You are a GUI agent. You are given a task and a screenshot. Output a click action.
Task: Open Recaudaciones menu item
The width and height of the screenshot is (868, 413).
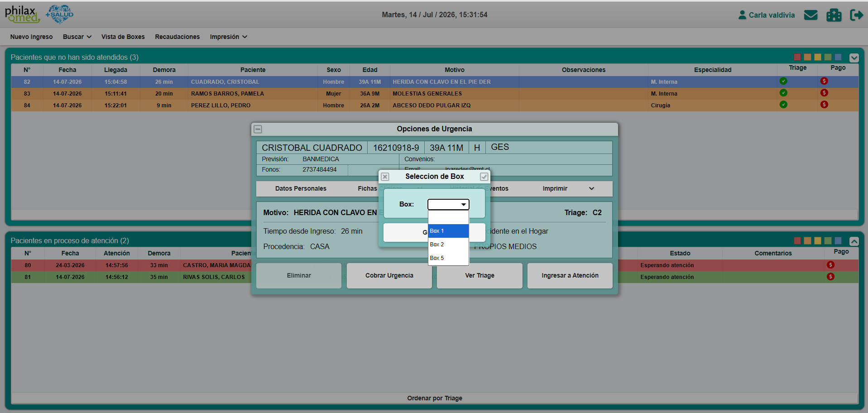pos(177,37)
